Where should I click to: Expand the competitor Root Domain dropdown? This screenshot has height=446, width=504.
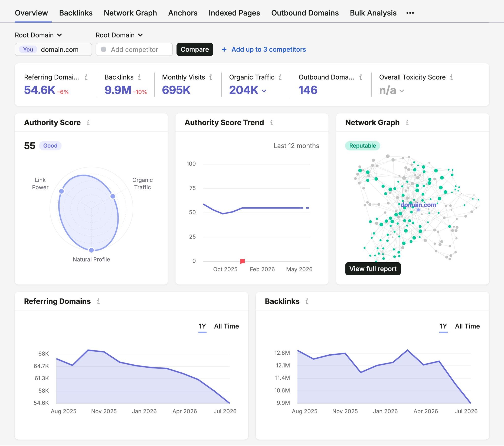(x=119, y=35)
